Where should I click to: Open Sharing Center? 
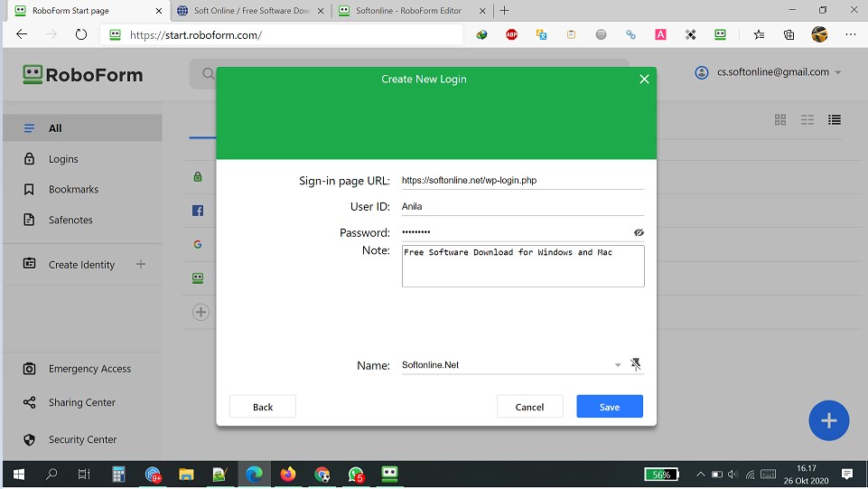tap(82, 402)
